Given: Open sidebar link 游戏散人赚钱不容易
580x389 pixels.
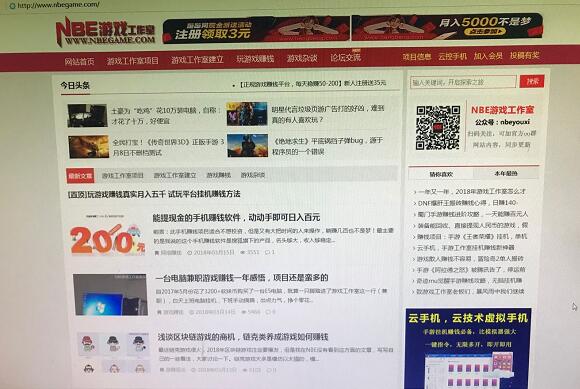Looking at the screenshot, I should 470,258.
